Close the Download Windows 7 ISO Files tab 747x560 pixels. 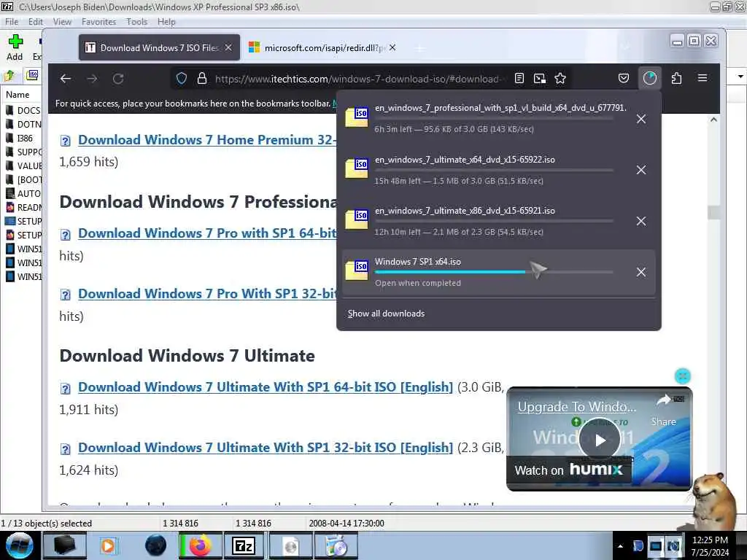(x=228, y=47)
